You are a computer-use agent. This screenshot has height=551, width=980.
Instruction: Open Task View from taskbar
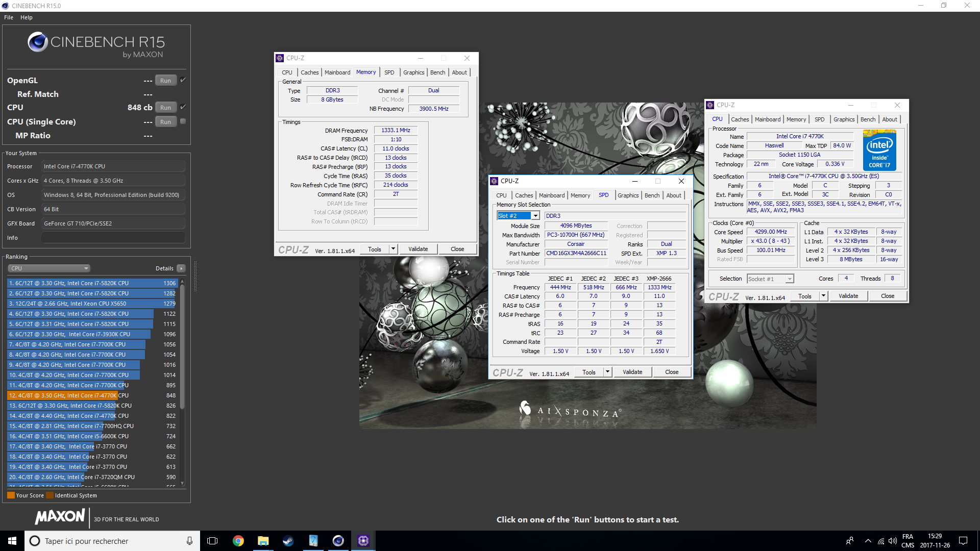click(212, 541)
